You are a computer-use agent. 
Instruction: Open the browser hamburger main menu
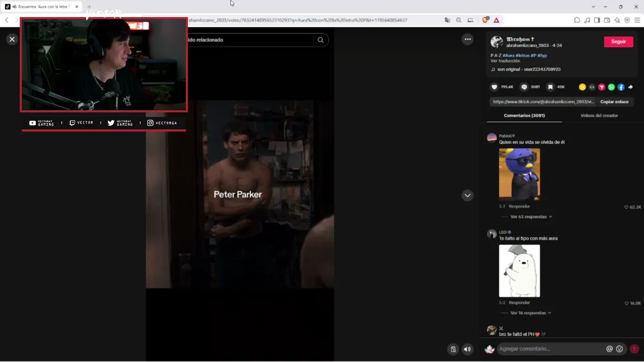[637, 20]
